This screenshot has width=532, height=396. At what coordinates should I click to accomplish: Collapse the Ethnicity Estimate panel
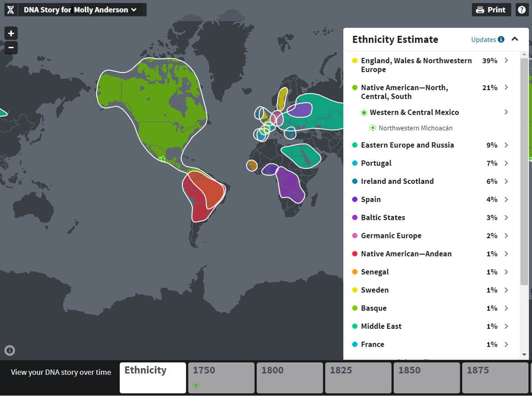pos(515,39)
